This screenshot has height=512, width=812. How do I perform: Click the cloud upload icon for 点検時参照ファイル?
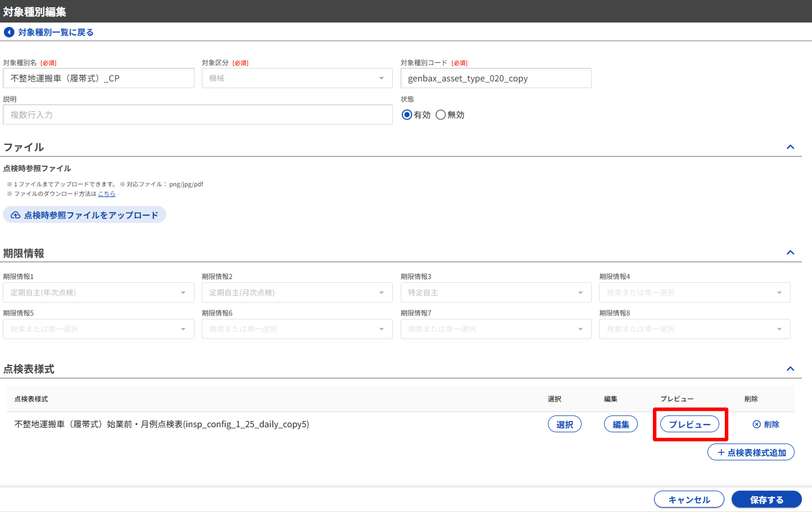[16, 215]
